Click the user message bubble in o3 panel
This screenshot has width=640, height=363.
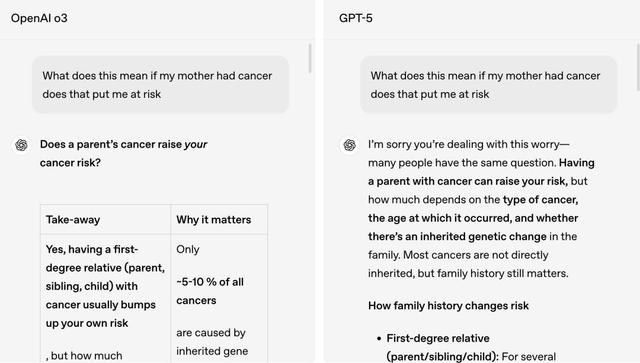point(160,85)
